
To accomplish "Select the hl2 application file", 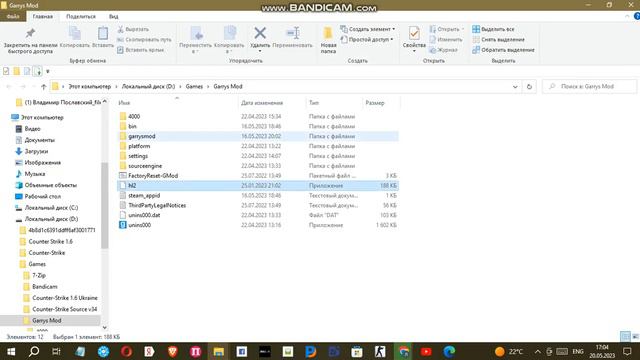I will click(x=258, y=186).
